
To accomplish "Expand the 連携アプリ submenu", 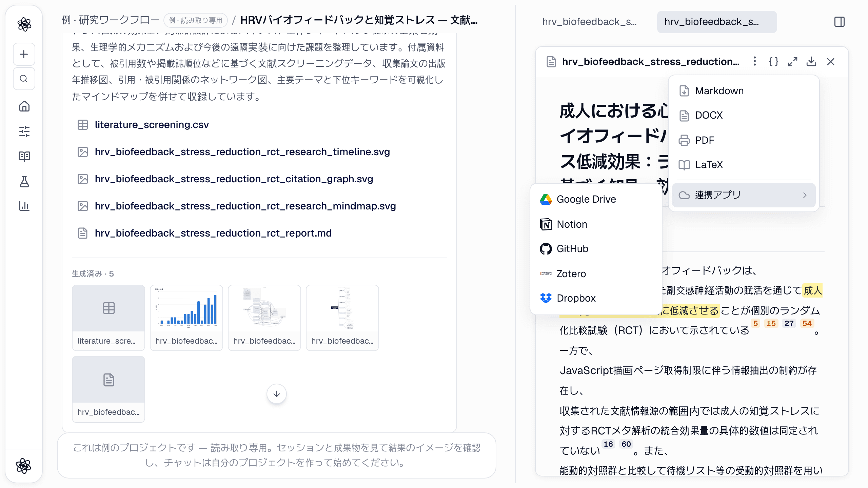I will point(744,195).
